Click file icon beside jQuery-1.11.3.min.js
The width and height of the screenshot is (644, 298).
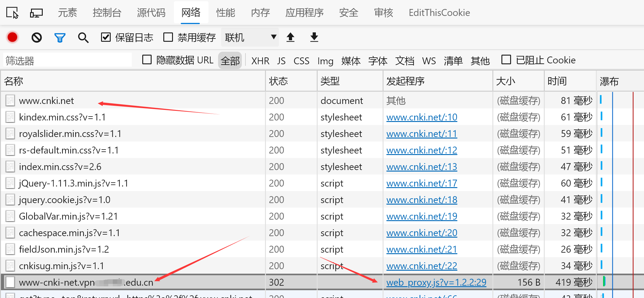click(x=10, y=183)
